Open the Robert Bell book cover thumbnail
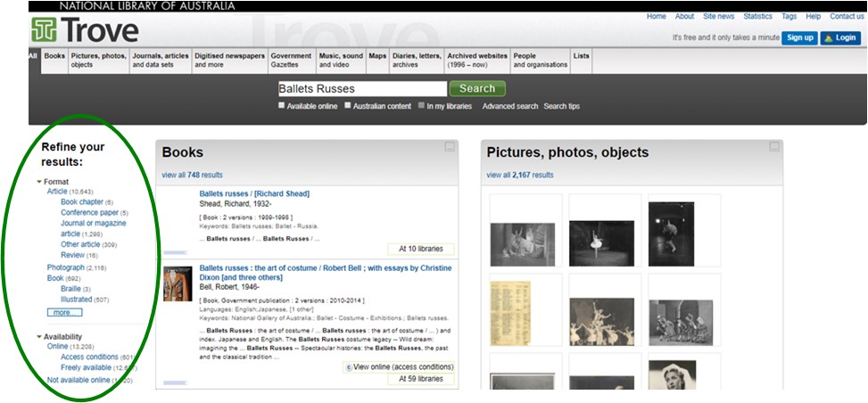This screenshot has height=403, width=868. [178, 284]
